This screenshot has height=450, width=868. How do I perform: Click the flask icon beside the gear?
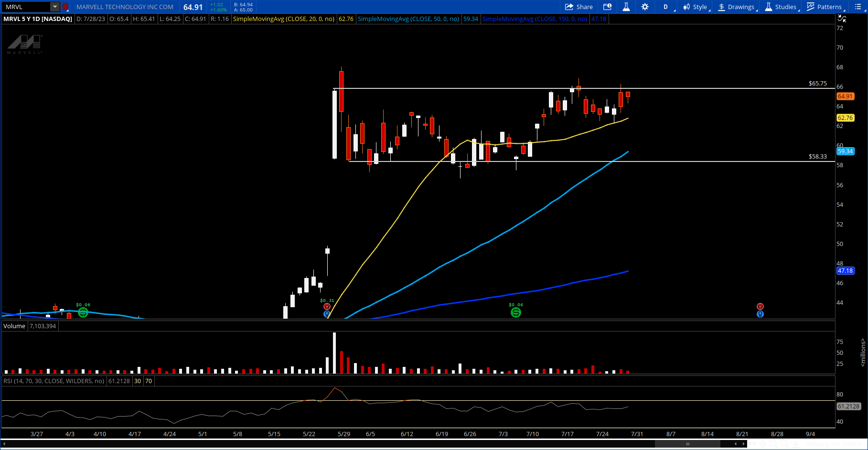626,7
